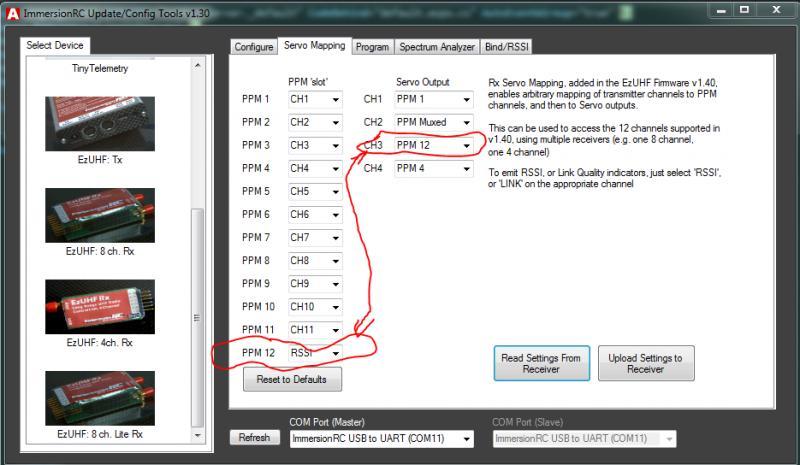Pick the EzUHF 4ch. Rx device image

(x=99, y=306)
